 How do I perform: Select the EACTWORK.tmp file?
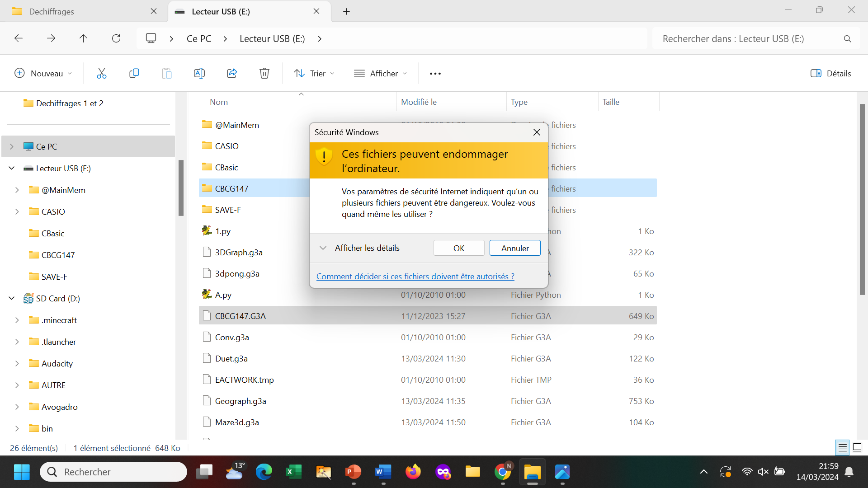(x=428, y=380)
